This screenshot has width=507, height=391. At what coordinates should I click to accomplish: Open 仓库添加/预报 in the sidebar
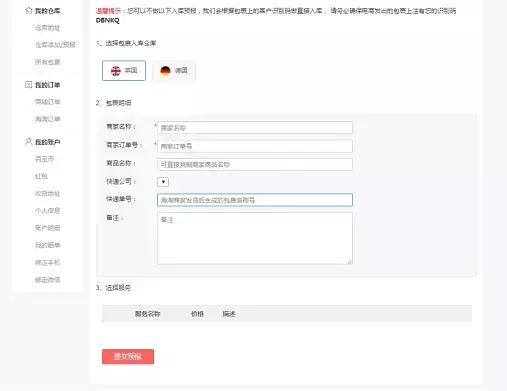pyautogui.click(x=55, y=45)
